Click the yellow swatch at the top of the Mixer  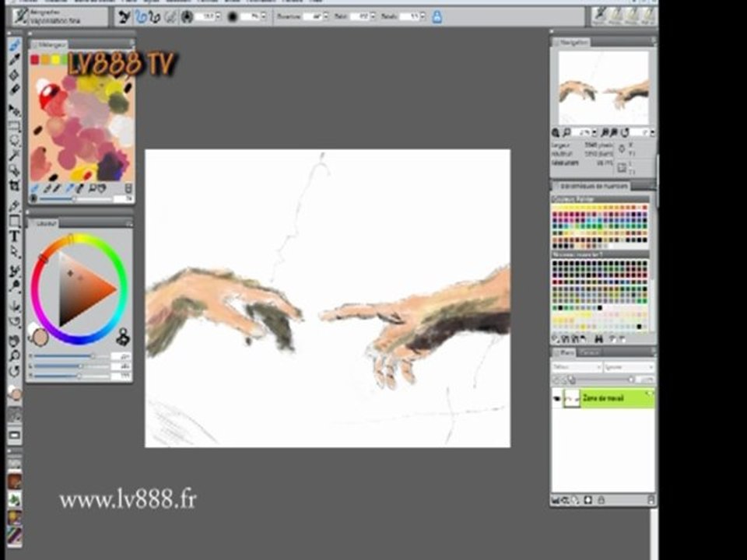(x=55, y=60)
